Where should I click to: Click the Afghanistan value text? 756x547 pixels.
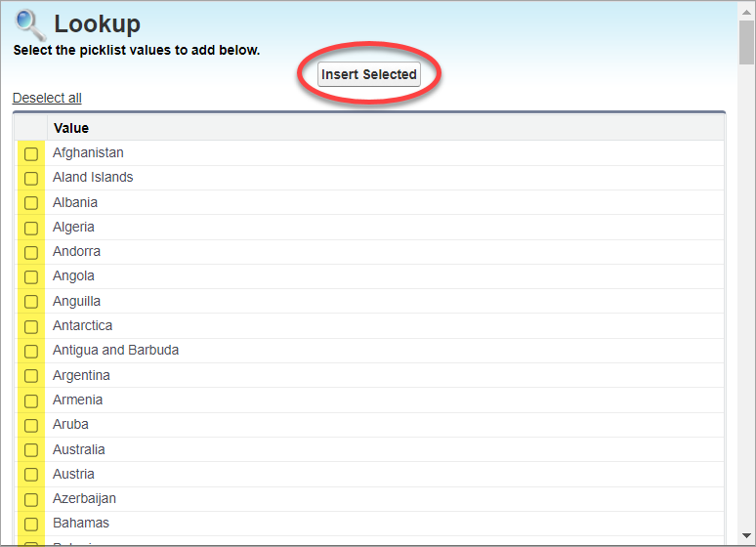point(88,153)
